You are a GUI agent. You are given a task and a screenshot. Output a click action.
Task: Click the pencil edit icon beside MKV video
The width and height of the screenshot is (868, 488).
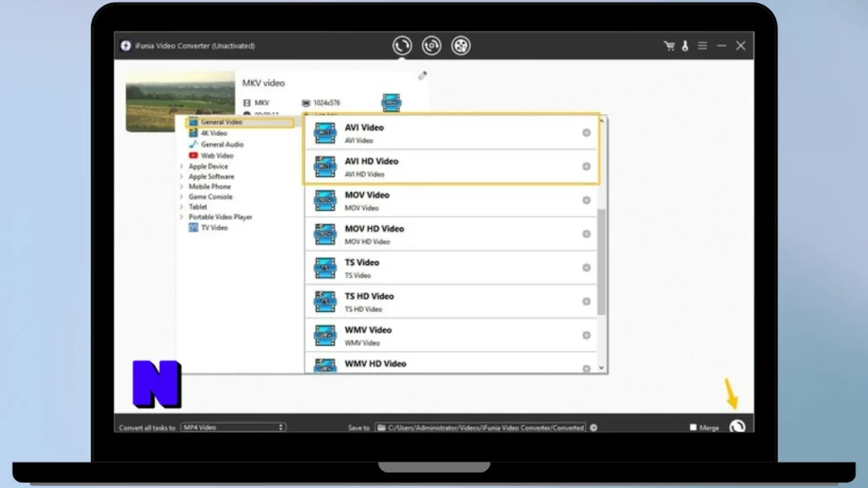422,75
